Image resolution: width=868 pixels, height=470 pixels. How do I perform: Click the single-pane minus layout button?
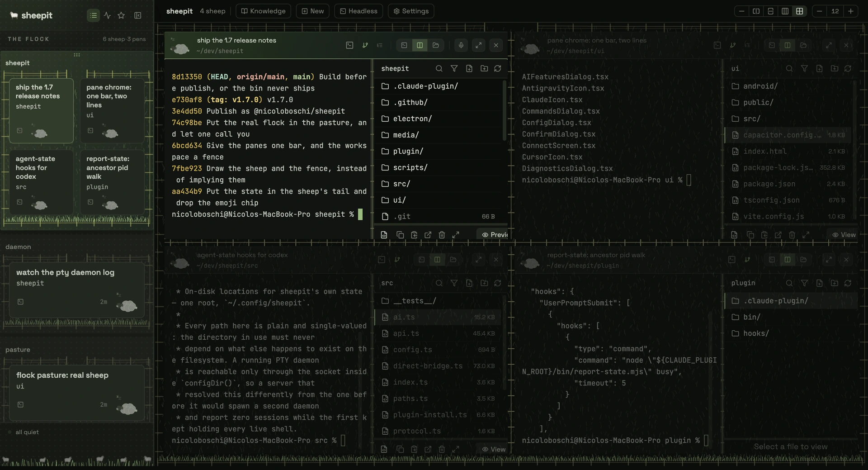point(741,11)
